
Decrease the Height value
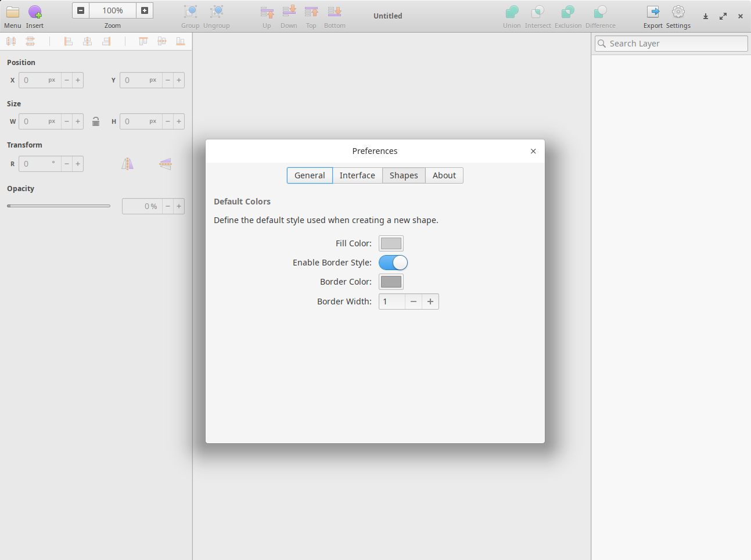[x=168, y=121]
